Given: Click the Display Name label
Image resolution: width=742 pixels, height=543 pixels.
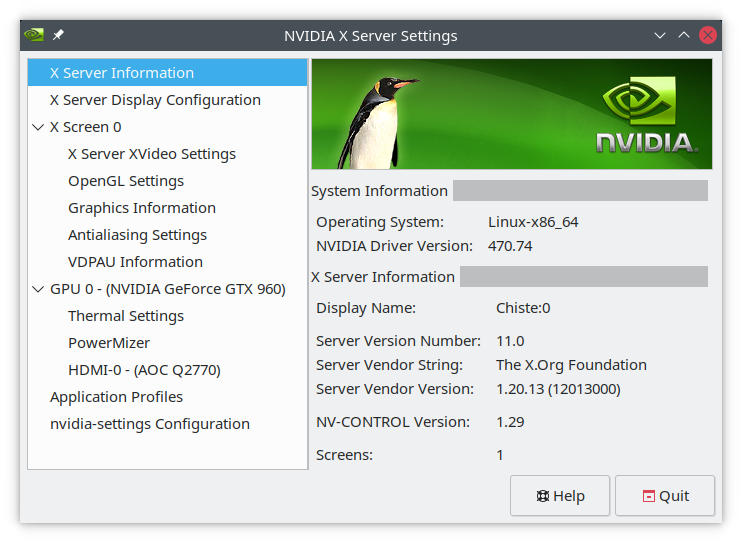Looking at the screenshot, I should click(366, 308).
